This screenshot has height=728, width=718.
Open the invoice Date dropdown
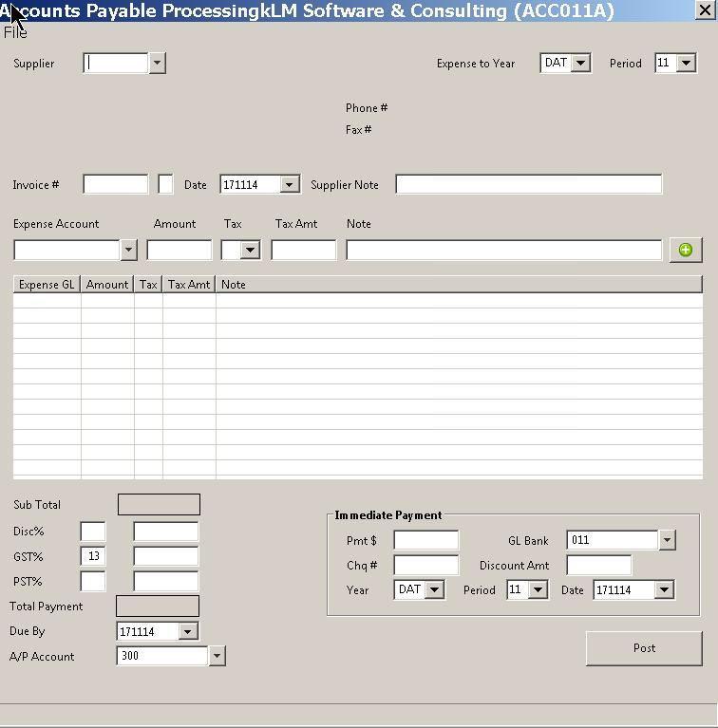tap(289, 185)
